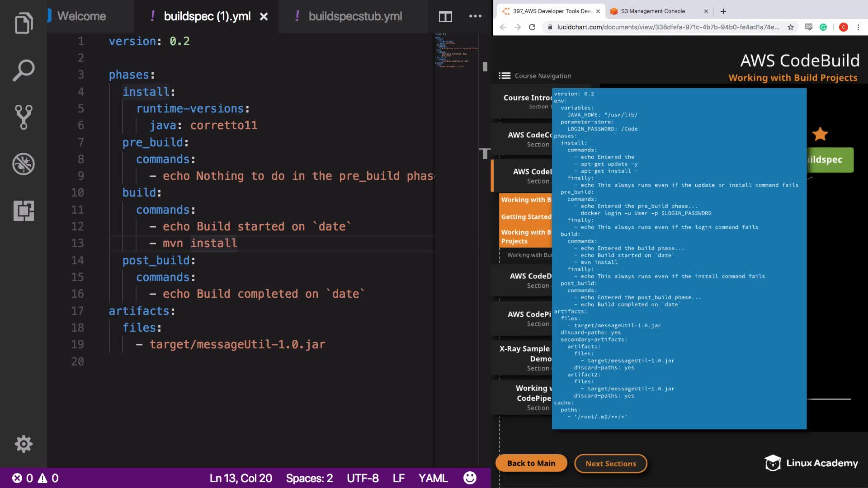Open the Debug bug icon
The height and width of the screenshot is (488, 868).
coord(24,164)
